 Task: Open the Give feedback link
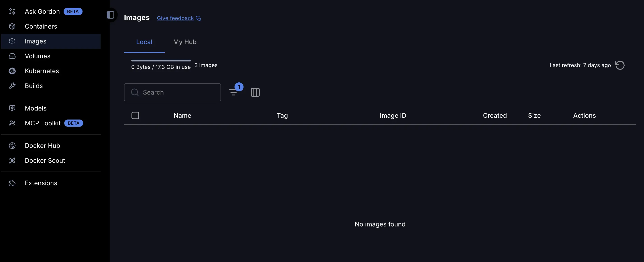[175, 18]
